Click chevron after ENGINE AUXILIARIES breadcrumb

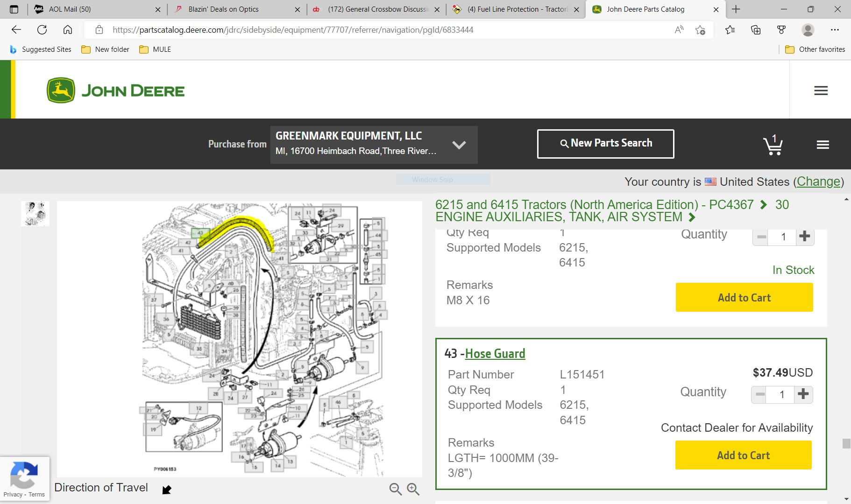692,217
